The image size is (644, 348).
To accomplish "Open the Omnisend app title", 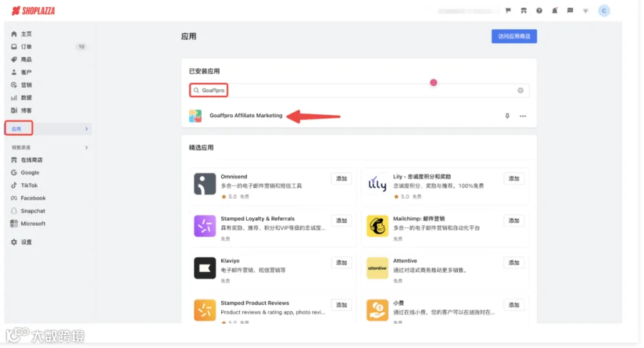I will point(234,177).
